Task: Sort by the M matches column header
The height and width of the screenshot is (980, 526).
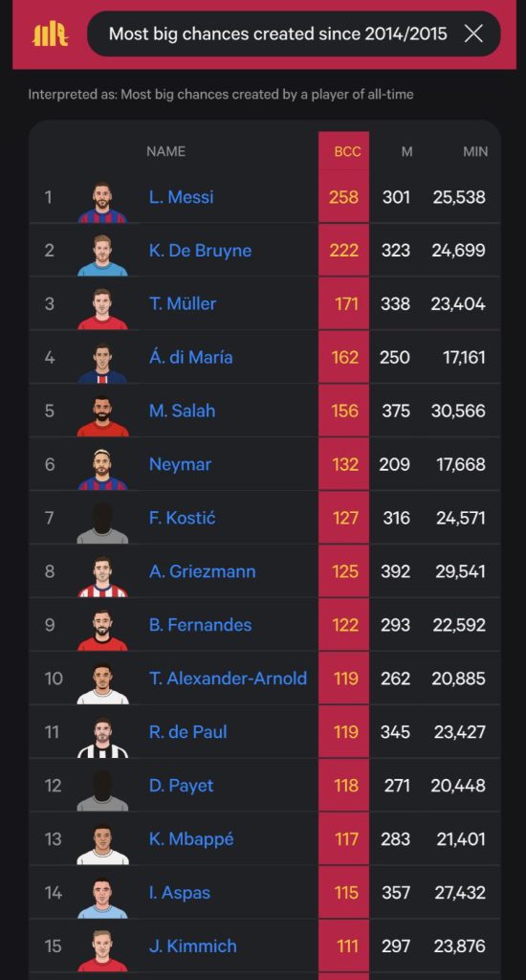Action: (406, 151)
